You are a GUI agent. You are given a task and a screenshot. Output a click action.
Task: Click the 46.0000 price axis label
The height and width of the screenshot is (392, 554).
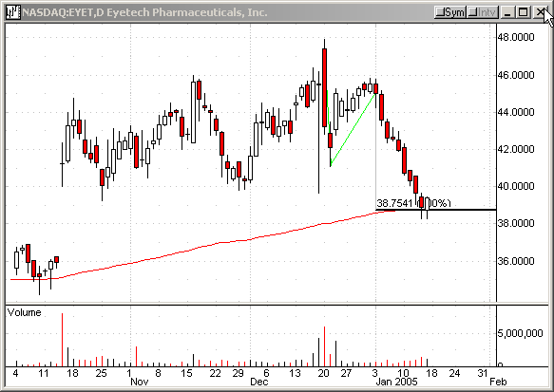coord(516,75)
